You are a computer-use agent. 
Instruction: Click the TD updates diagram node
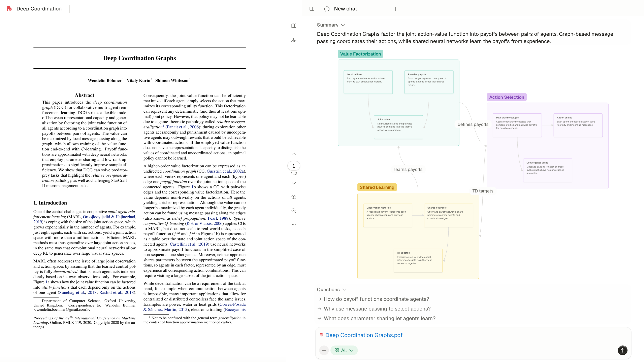tap(418, 261)
